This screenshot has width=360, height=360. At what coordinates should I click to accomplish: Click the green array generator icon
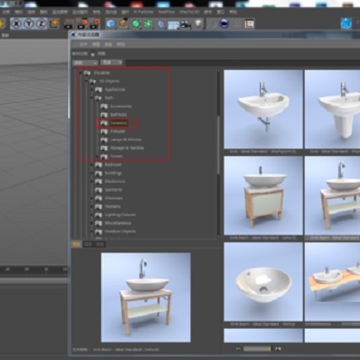point(148,24)
